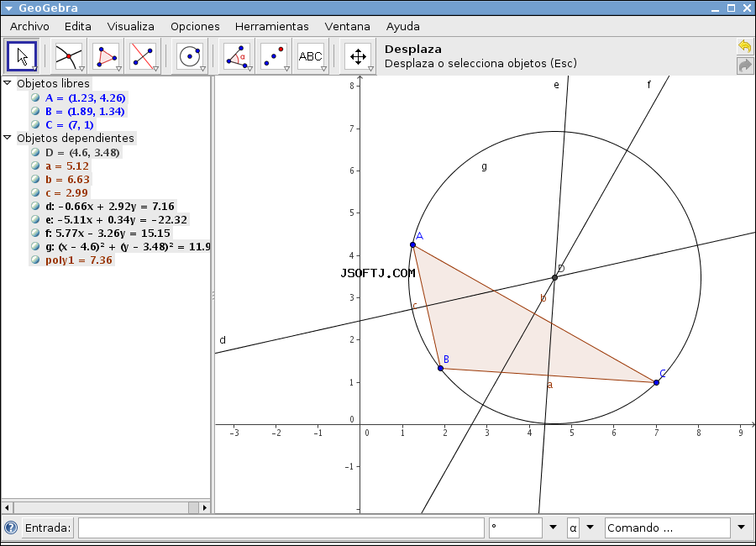Select the reflect points tool
Screen dimensions: 756x546
[x=274, y=56]
